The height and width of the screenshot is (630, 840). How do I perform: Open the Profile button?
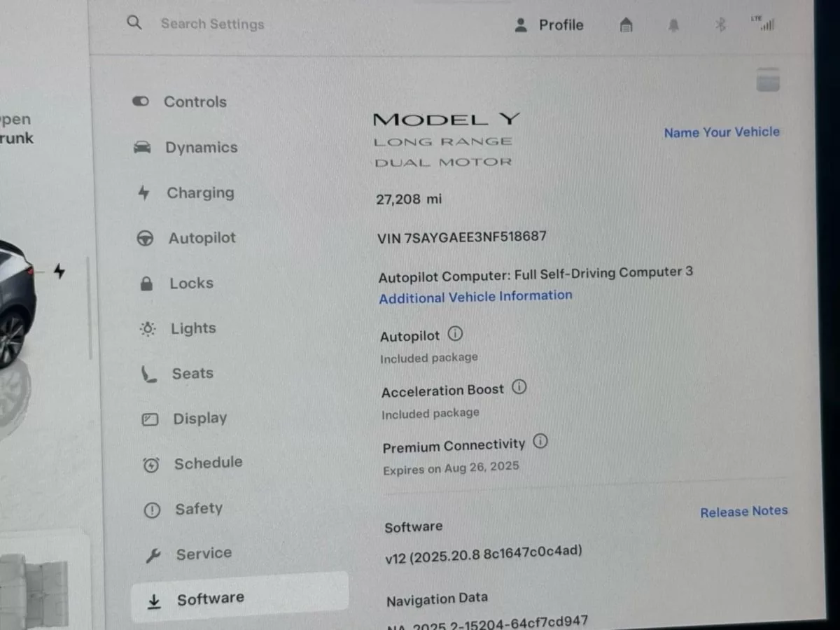tap(549, 25)
